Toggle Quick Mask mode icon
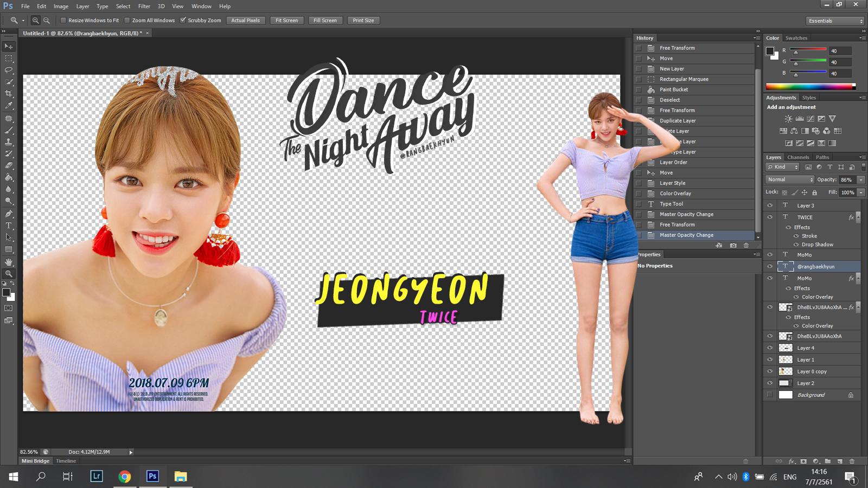 [9, 308]
